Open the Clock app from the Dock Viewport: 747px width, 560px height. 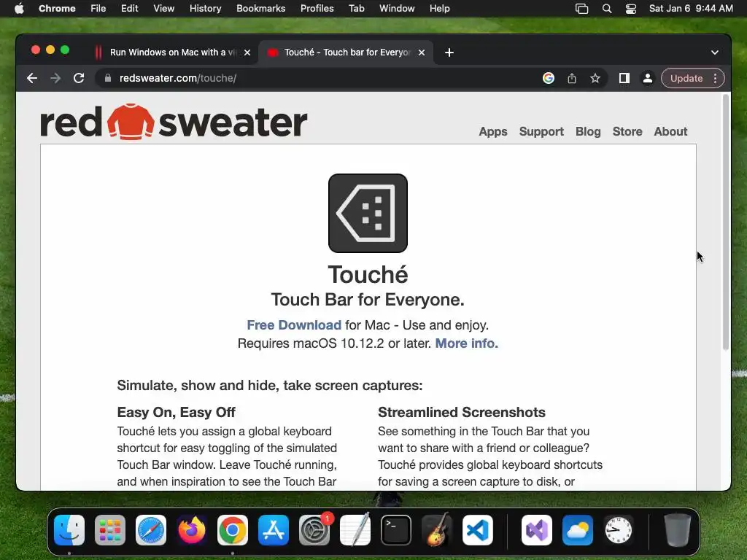coord(619,530)
